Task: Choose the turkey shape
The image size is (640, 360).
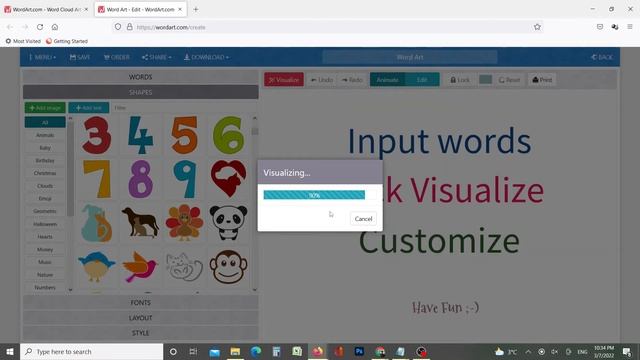Action: [184, 222]
